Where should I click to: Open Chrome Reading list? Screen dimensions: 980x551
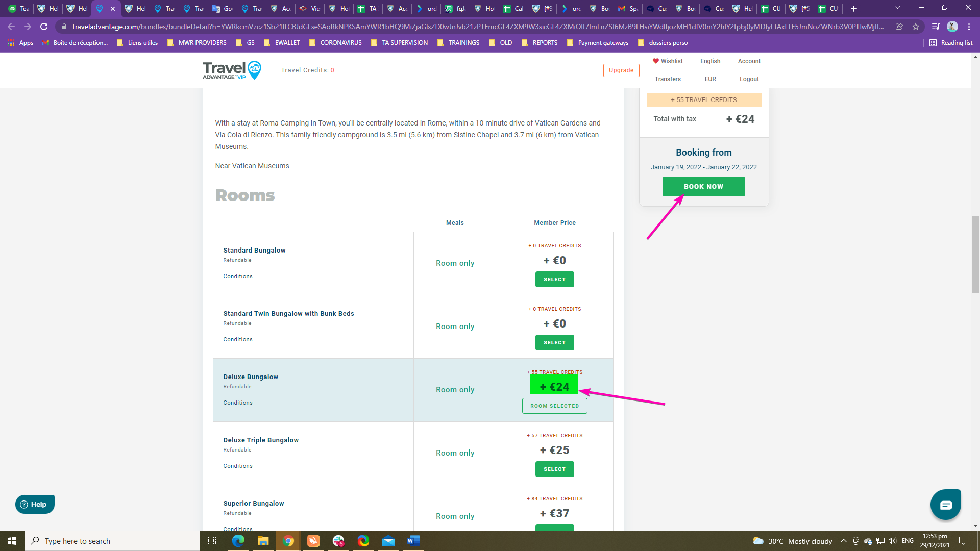click(x=951, y=43)
